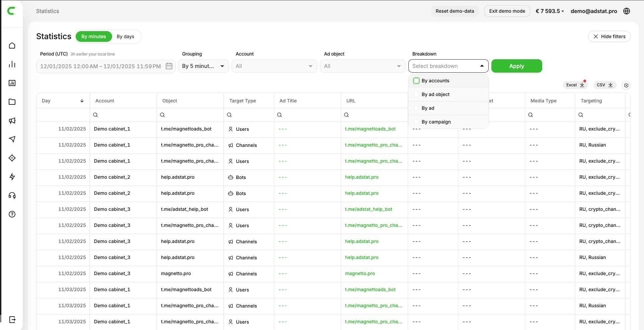
Task: Click the home icon in sidebar
Action: [x=12, y=46]
